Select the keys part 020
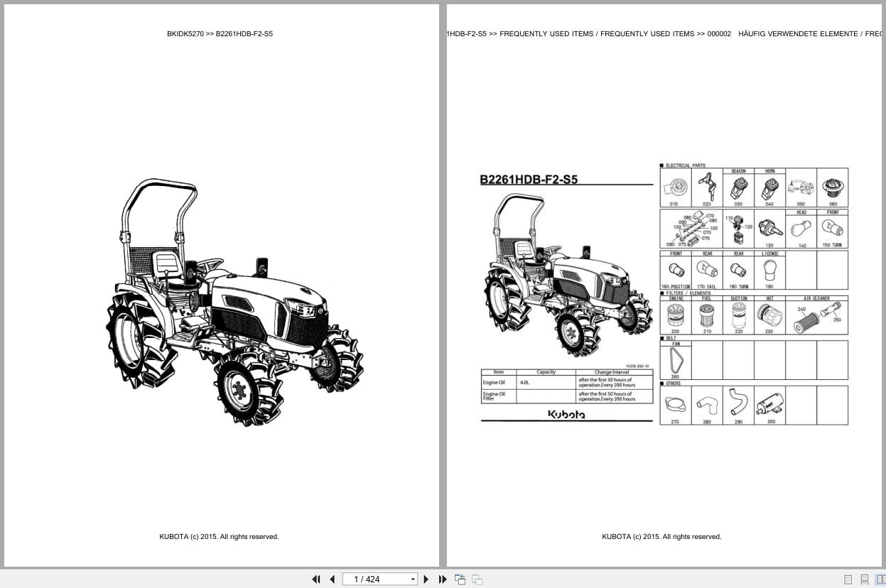 coord(706,187)
